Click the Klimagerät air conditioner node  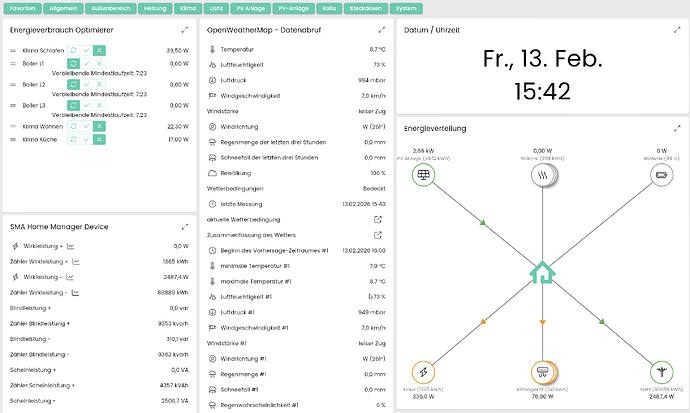(543, 373)
